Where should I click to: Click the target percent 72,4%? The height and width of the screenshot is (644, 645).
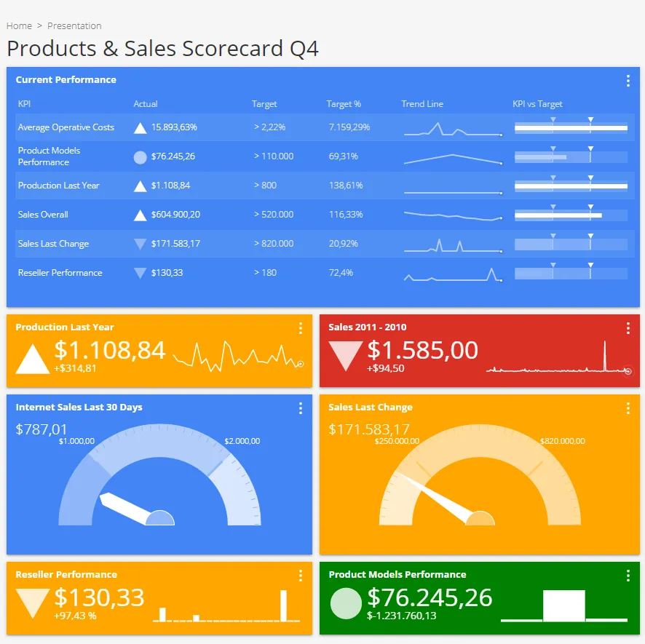click(341, 273)
